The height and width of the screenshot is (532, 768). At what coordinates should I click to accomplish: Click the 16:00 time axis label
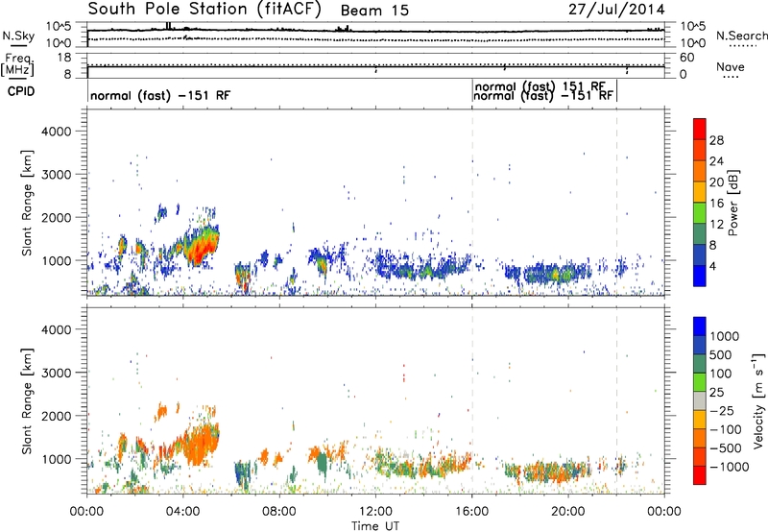click(471, 512)
